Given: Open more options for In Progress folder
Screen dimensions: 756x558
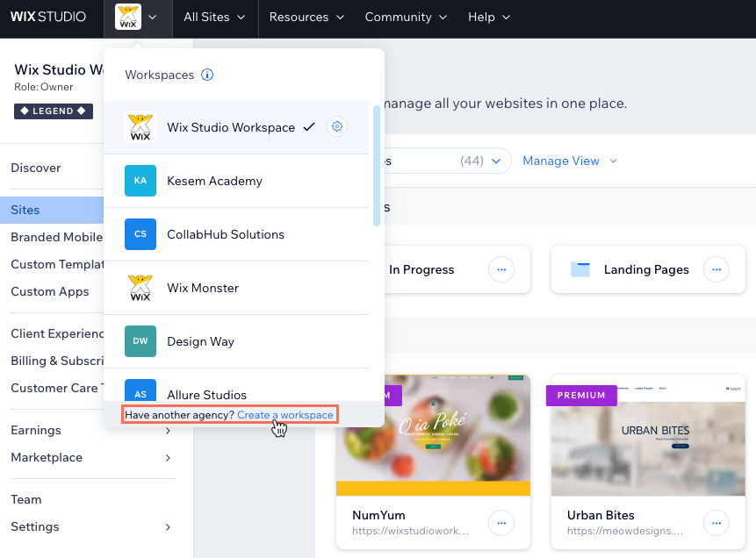Looking at the screenshot, I should pyautogui.click(x=501, y=269).
